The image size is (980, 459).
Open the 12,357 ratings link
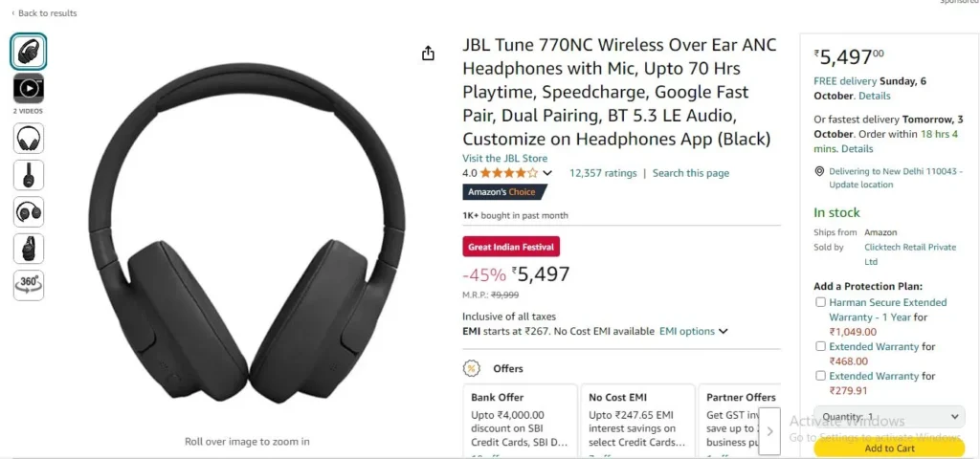point(603,173)
